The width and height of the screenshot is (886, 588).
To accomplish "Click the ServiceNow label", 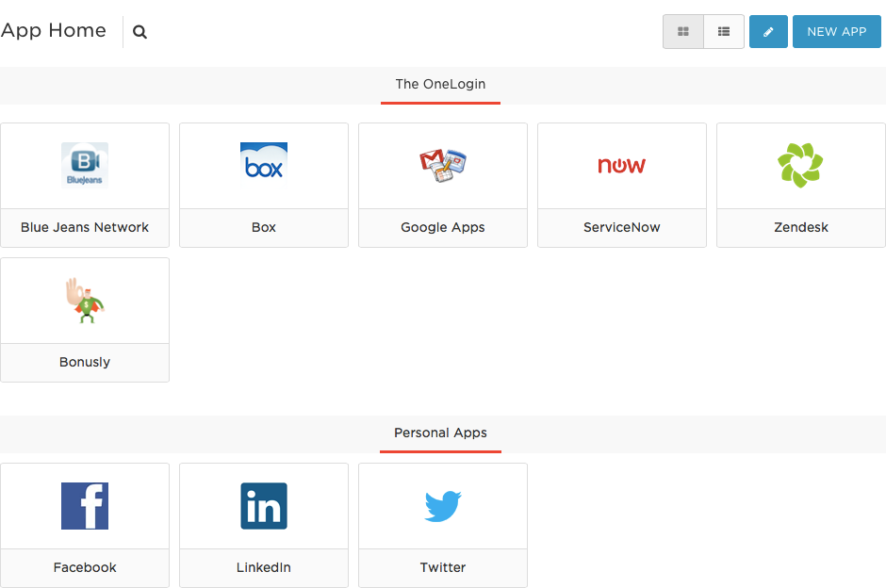I will (x=621, y=228).
